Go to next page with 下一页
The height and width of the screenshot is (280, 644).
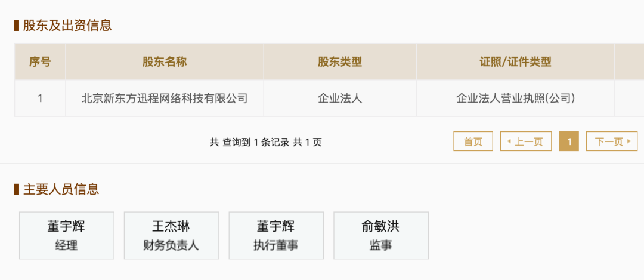(x=611, y=141)
